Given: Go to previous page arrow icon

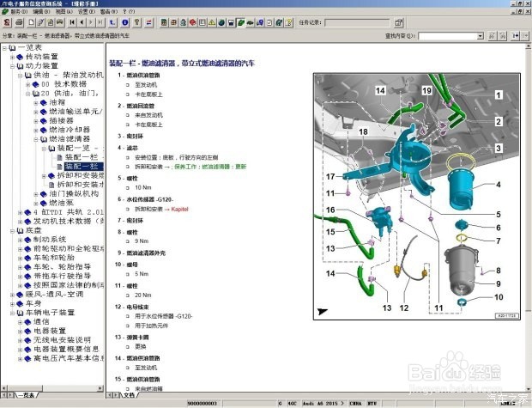Looking at the screenshot, I should [x=82, y=22].
